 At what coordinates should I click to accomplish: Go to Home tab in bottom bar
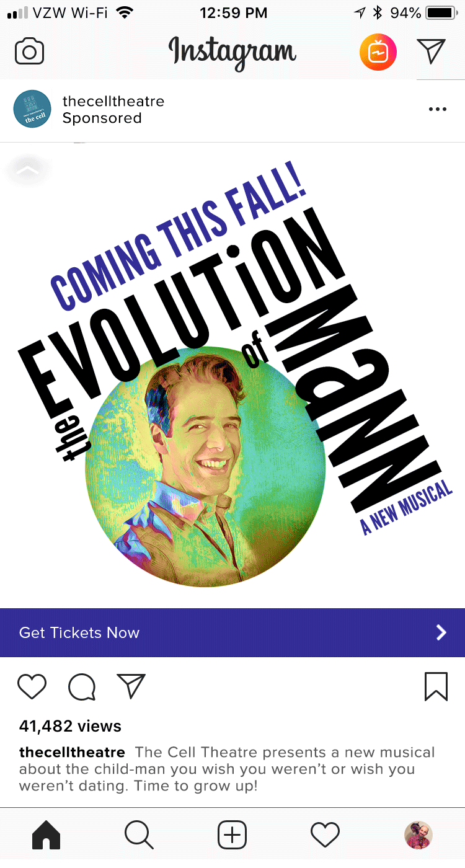[46, 835]
